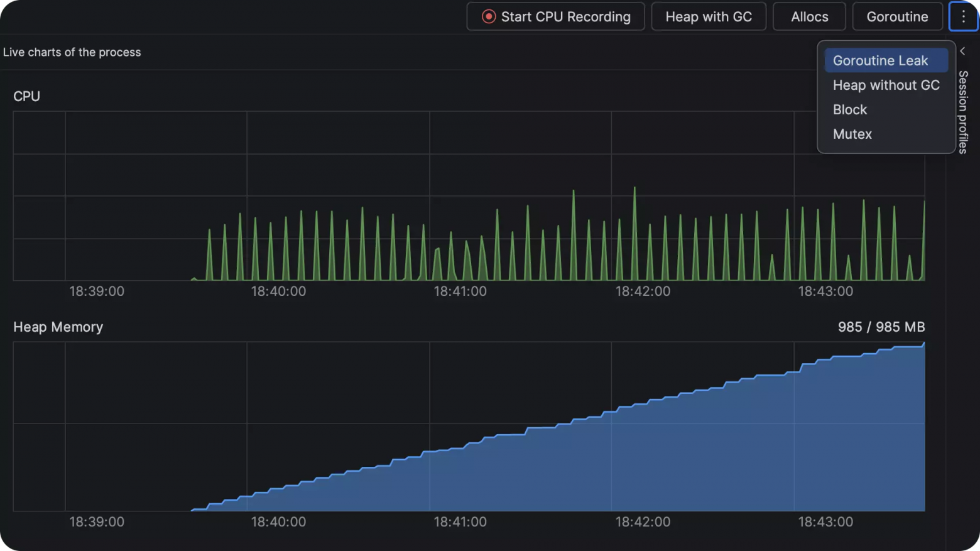980x551 pixels.
Task: Click the red record icon for CPU recording
Action: click(489, 17)
